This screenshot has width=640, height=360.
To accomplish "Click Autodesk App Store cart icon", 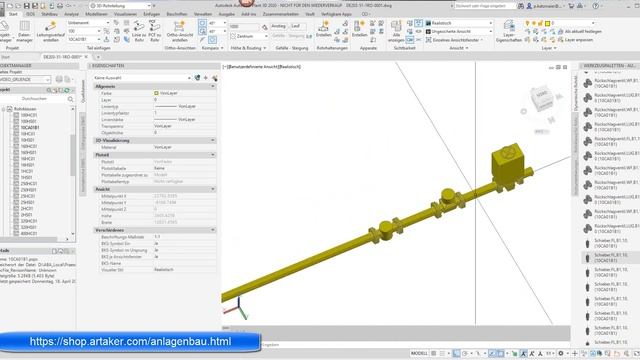I will tap(571, 6).
